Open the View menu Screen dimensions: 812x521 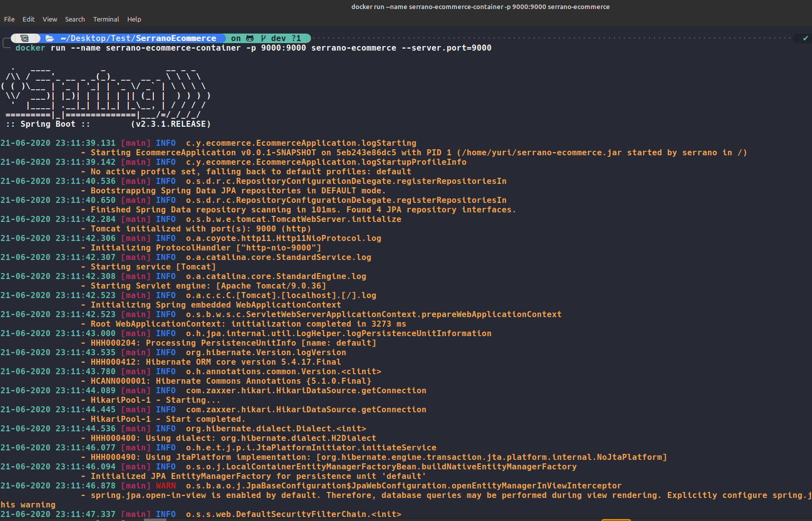(x=50, y=19)
